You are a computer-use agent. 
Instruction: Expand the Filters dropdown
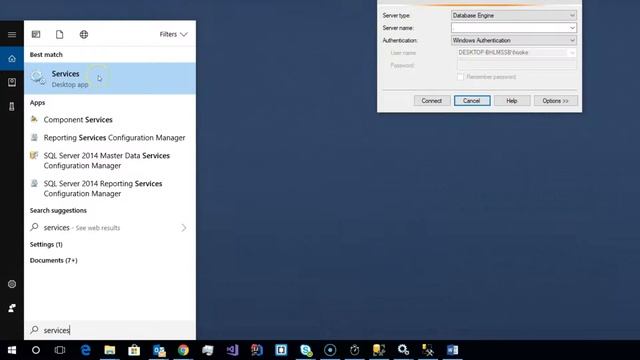click(x=173, y=34)
